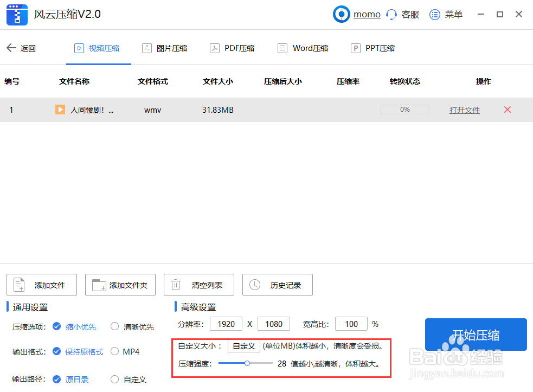Click the 添加文件 add file icon

pyautogui.click(x=19, y=284)
